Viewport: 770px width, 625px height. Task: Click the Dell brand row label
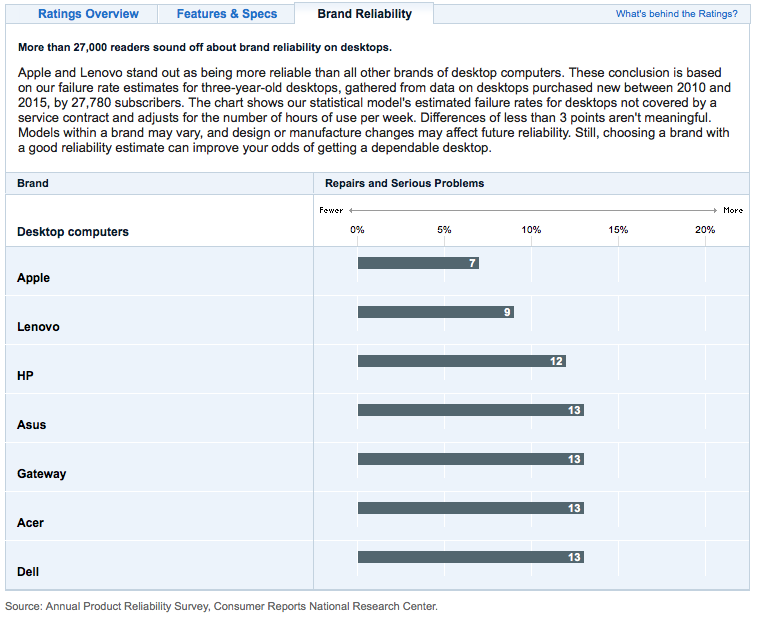pyautogui.click(x=28, y=572)
